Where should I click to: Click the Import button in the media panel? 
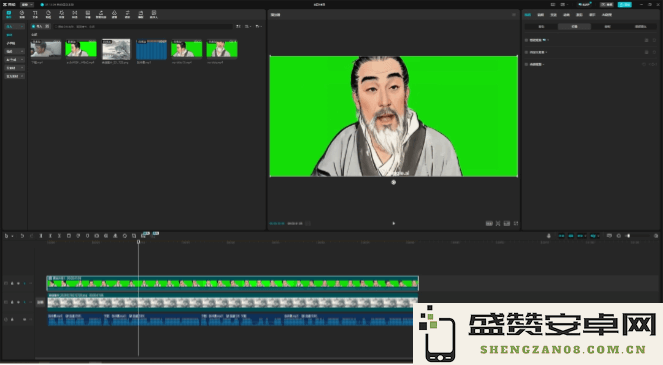click(41, 27)
